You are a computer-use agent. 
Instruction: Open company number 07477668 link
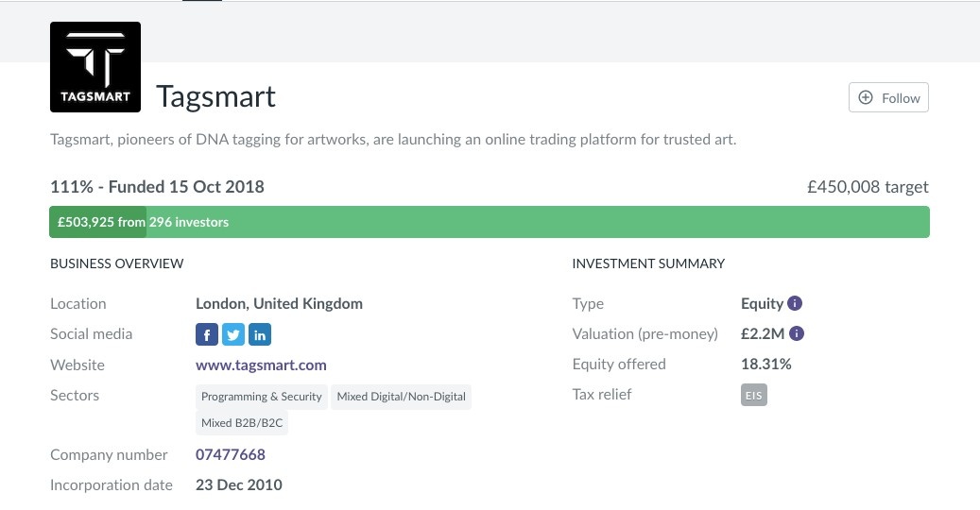tap(231, 455)
